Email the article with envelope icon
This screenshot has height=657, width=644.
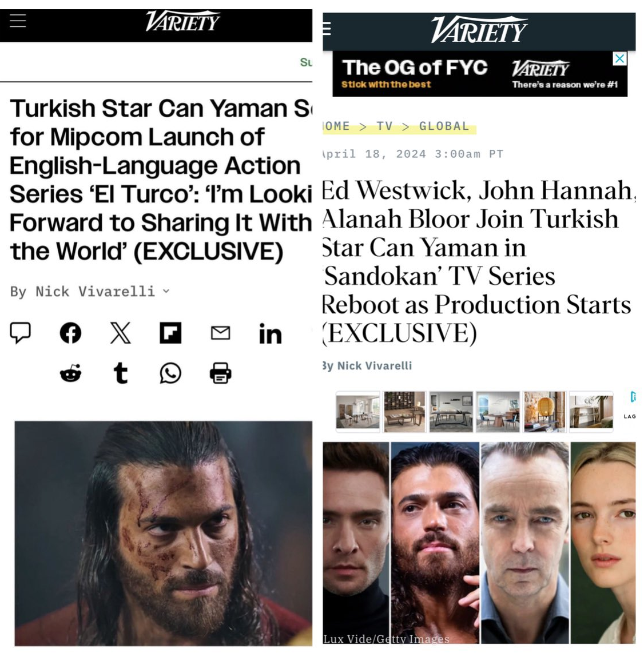pyautogui.click(x=220, y=333)
